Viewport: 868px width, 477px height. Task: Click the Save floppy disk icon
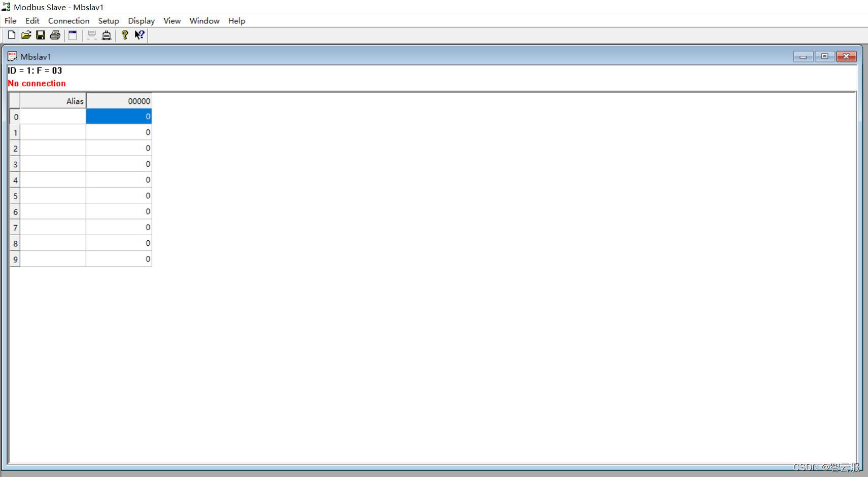coord(41,35)
